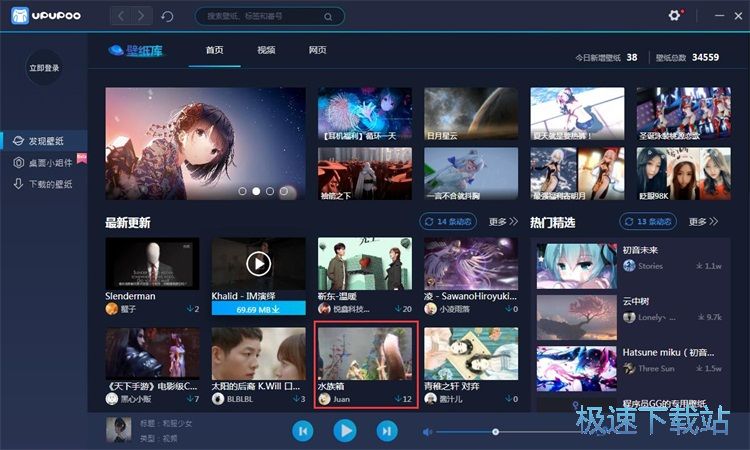Click the next track button
The height and width of the screenshot is (450, 750).
point(386,431)
